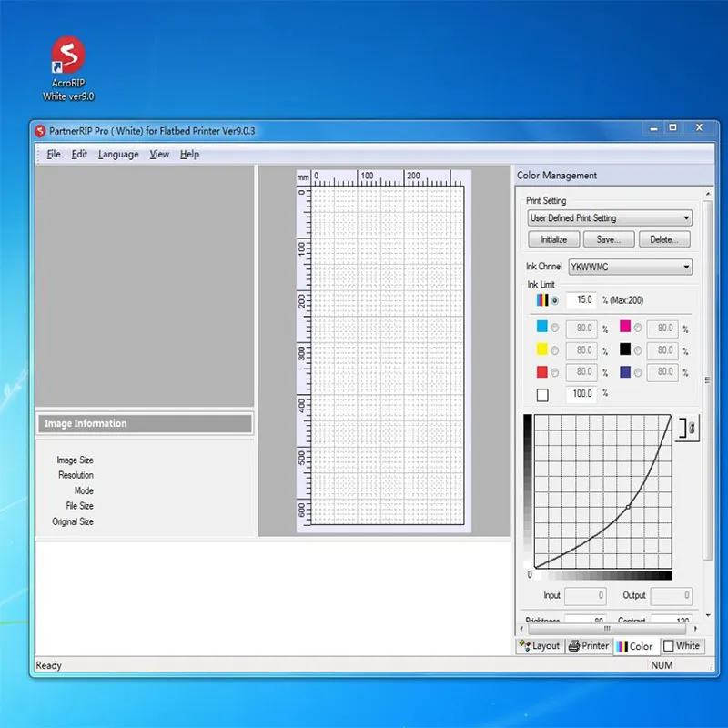Click the PartnerRIP logo in title bar
This screenshot has height=728, width=728.
tap(39, 131)
